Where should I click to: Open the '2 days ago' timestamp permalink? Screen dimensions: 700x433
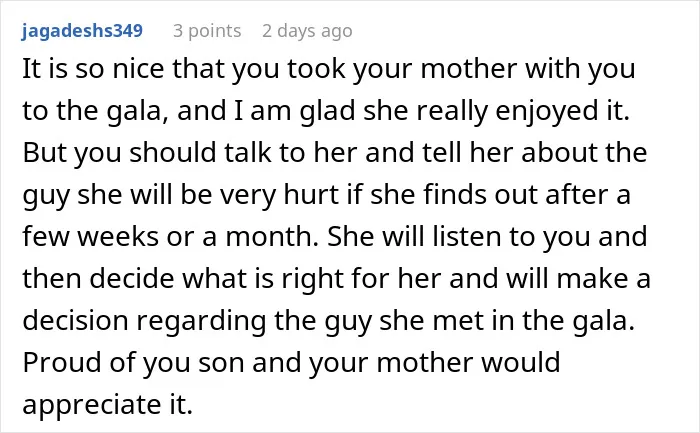click(x=307, y=31)
